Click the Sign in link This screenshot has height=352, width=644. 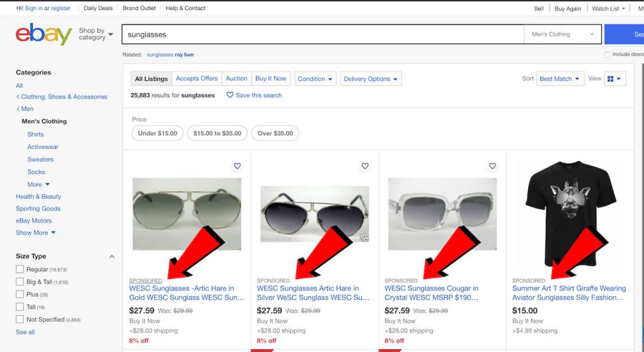[x=34, y=8]
